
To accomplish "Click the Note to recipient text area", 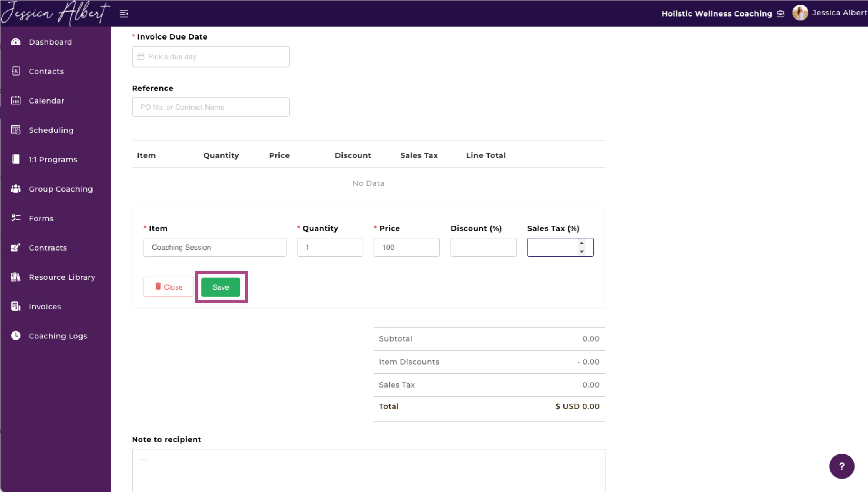I will pyautogui.click(x=368, y=471).
